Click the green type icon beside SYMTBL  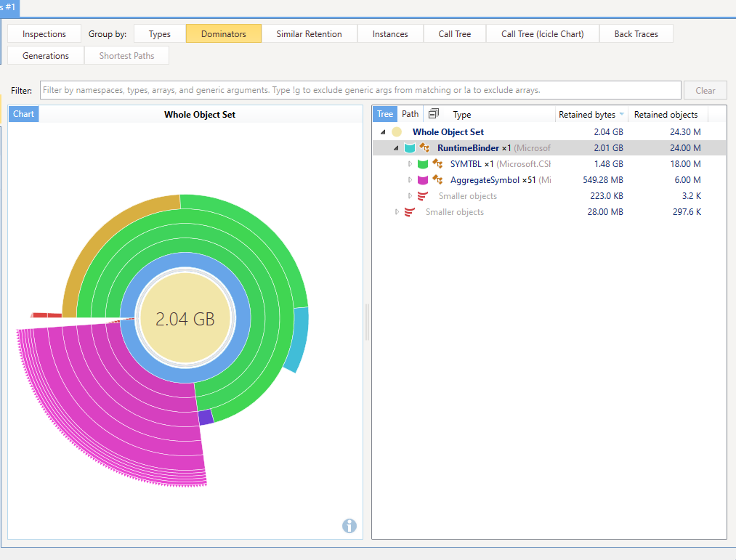(x=424, y=163)
